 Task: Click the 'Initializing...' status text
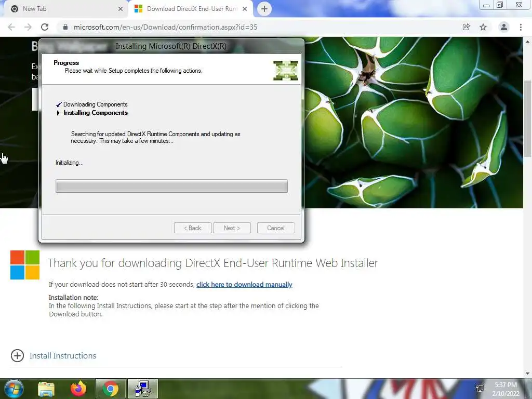pos(70,163)
